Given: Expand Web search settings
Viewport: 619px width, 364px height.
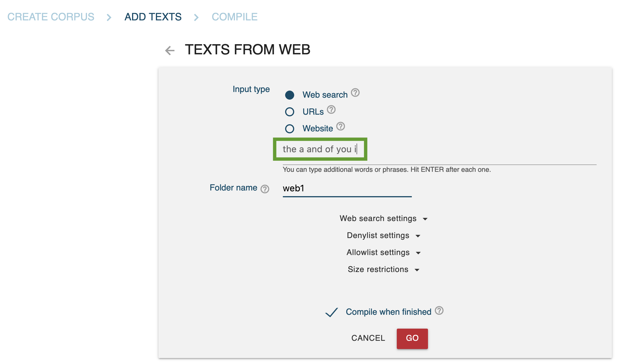Looking at the screenshot, I should [383, 219].
